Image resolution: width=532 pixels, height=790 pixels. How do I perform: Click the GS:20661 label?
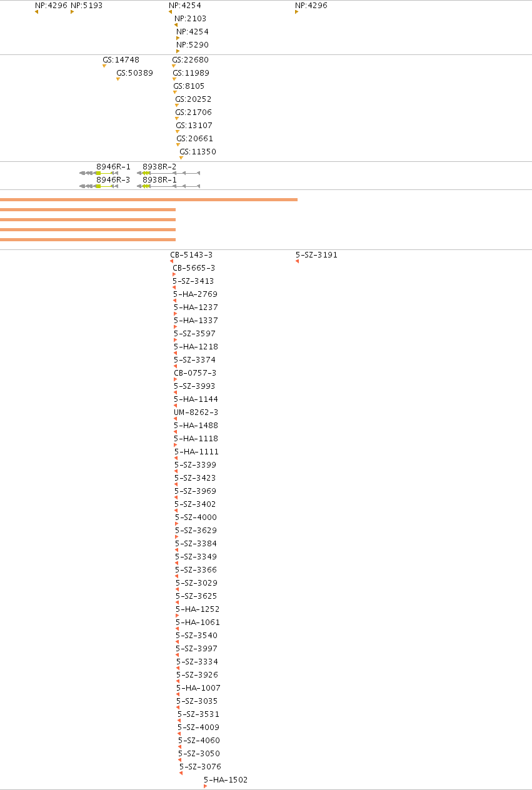[194, 139]
